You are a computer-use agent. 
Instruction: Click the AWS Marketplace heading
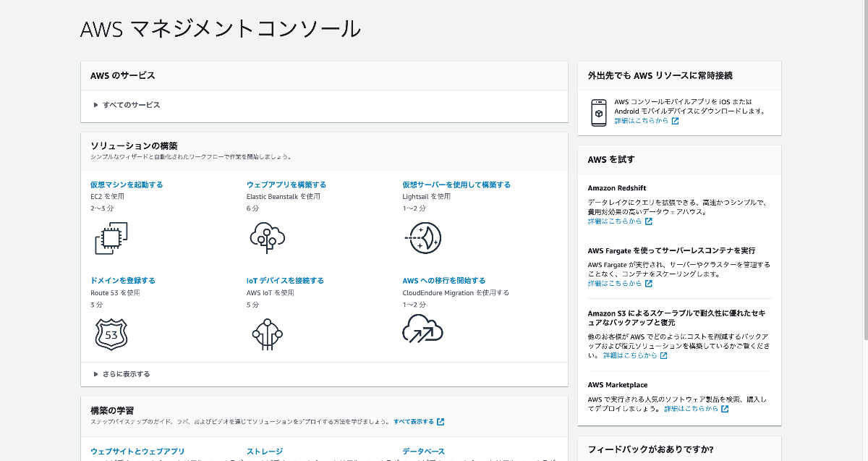pos(618,385)
